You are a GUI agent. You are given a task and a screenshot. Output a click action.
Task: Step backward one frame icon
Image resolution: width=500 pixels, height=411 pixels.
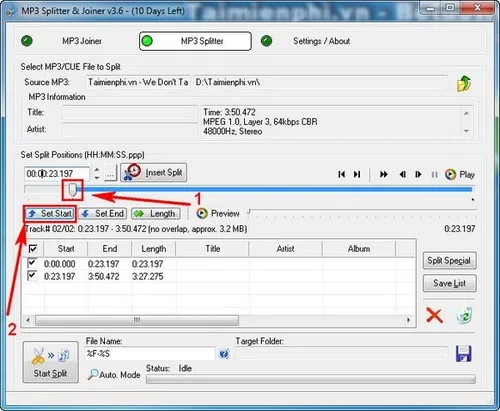pyautogui.click(x=403, y=174)
